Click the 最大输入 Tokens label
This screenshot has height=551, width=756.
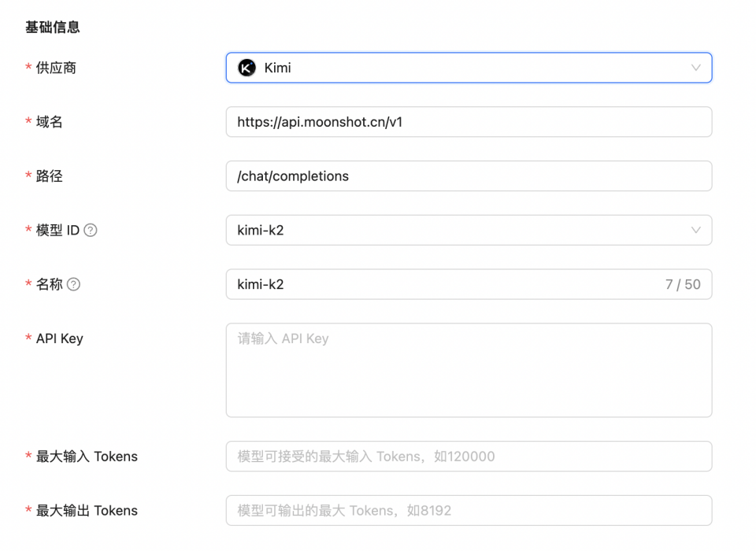(x=87, y=457)
